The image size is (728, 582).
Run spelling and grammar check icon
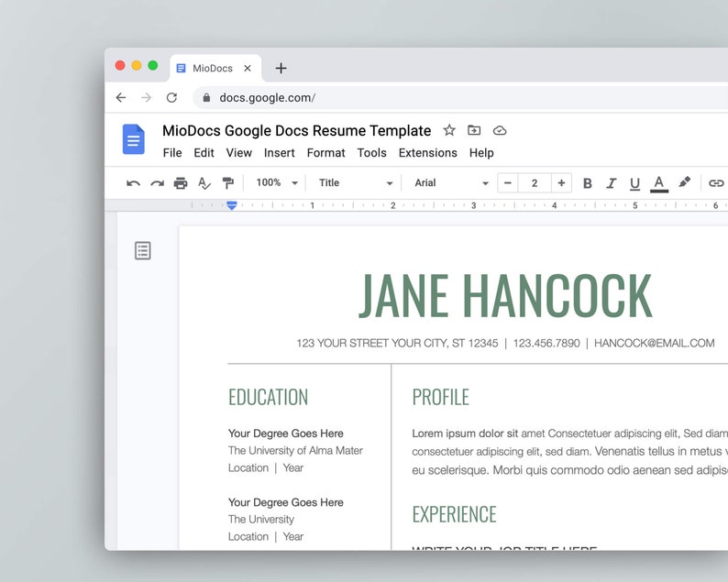[204, 183]
